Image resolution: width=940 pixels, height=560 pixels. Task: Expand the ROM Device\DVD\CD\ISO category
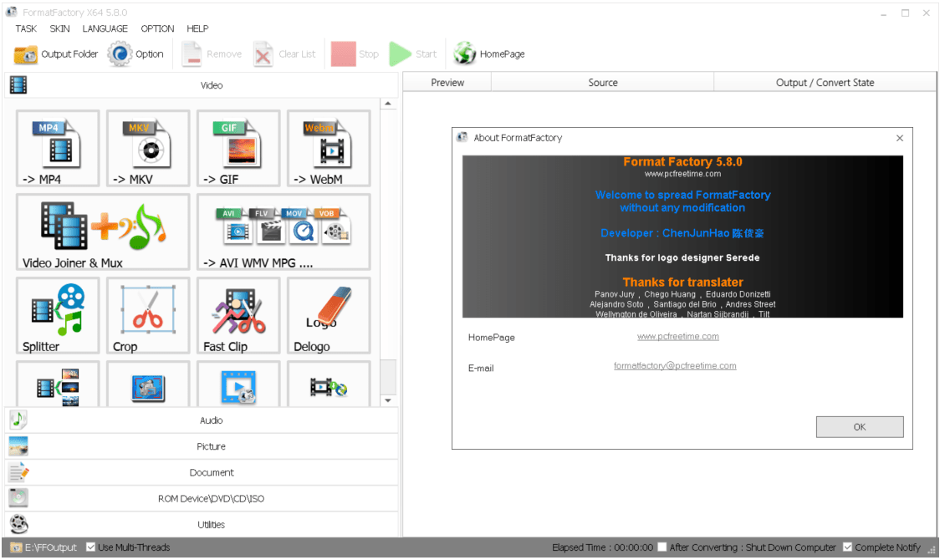click(202, 498)
